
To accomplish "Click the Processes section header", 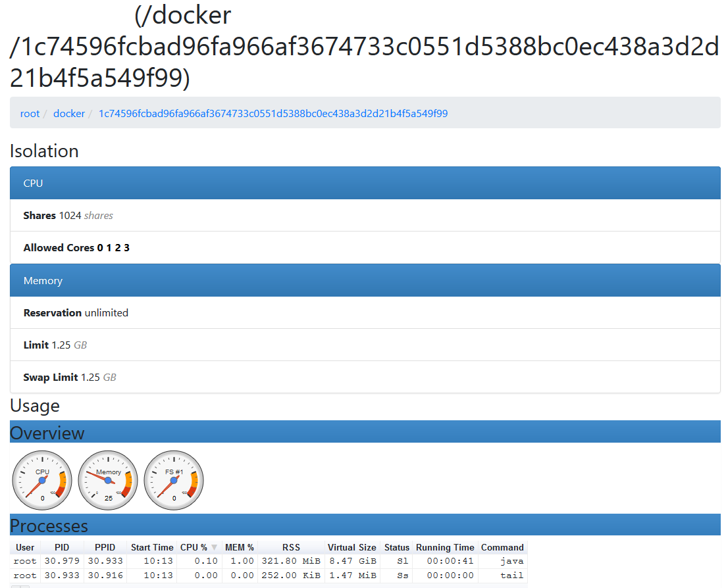I will [x=365, y=525].
